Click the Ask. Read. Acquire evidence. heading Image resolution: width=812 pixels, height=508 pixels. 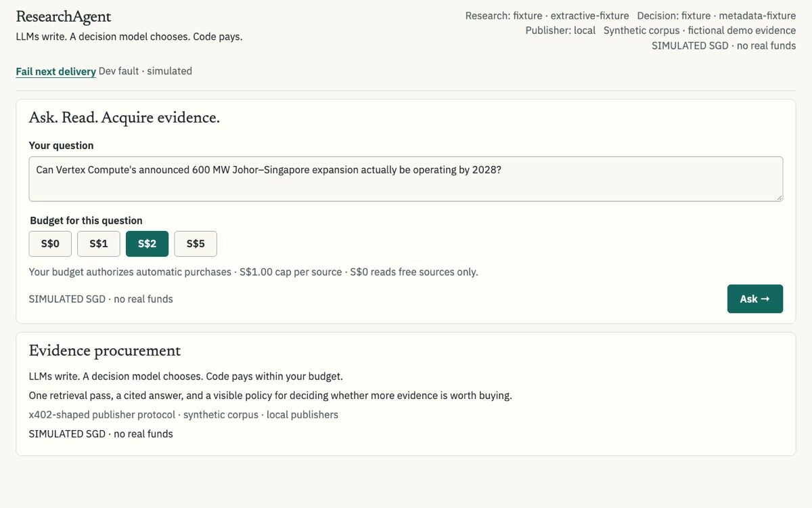pyautogui.click(x=125, y=118)
